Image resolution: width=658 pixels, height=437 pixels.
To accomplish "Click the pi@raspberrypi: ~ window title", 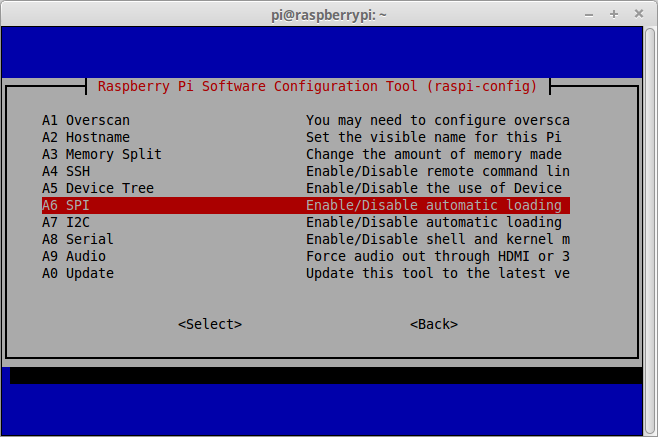I will [x=329, y=15].
